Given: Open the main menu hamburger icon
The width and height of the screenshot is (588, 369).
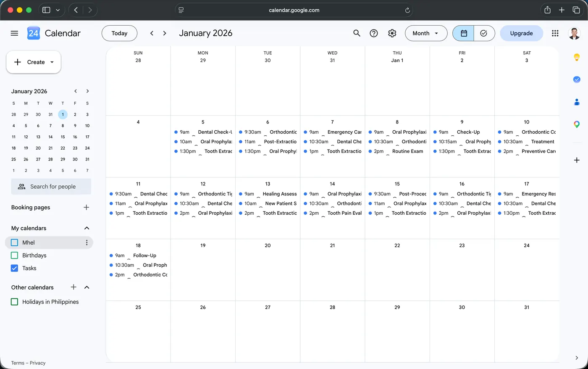Looking at the screenshot, I should [x=14, y=33].
